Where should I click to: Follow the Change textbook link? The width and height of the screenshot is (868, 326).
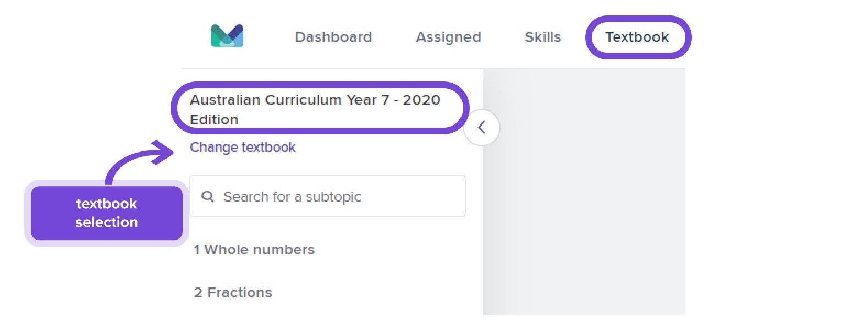243,148
